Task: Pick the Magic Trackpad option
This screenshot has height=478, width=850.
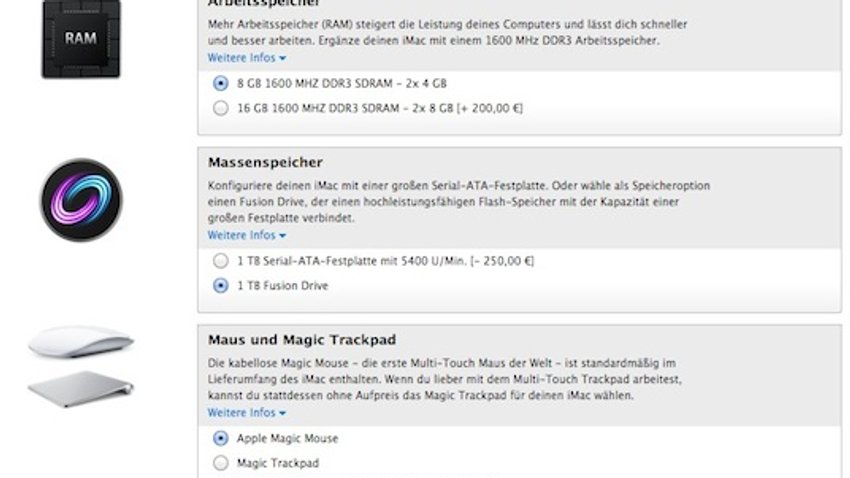Action: click(221, 463)
